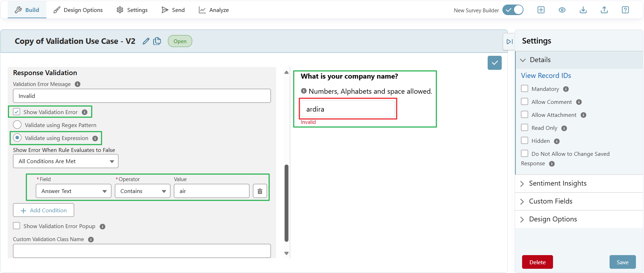Check the Mandatory checkbox
644x273 pixels.
525,88
